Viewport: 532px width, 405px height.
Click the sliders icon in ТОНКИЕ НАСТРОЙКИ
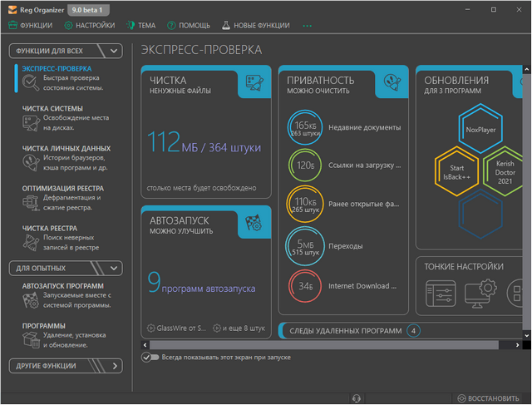[440, 292]
